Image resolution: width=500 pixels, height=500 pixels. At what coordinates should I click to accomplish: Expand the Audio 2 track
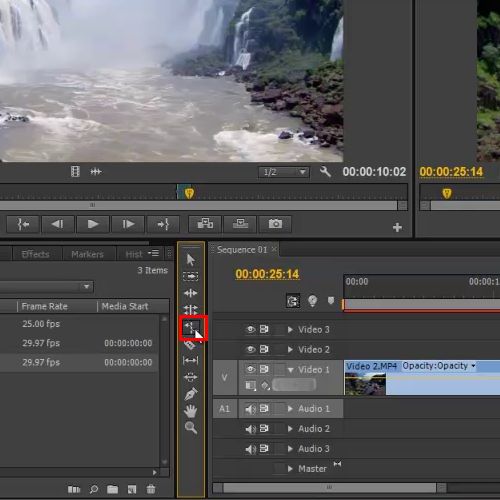290,429
